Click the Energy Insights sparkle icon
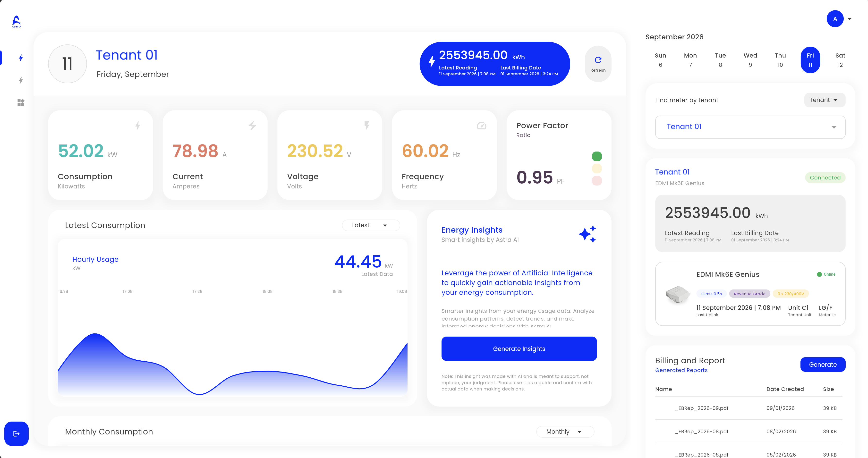Viewport: 868px width, 458px height. [587, 234]
